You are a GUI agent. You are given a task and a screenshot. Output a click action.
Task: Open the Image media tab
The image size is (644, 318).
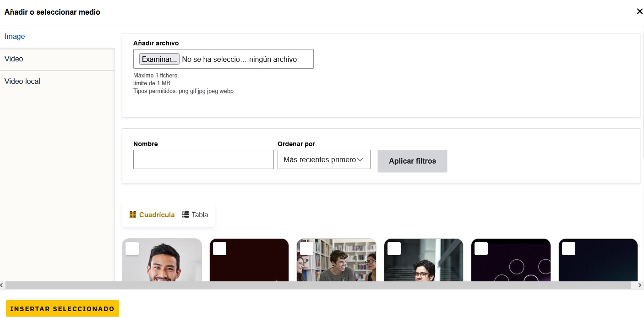coord(15,37)
